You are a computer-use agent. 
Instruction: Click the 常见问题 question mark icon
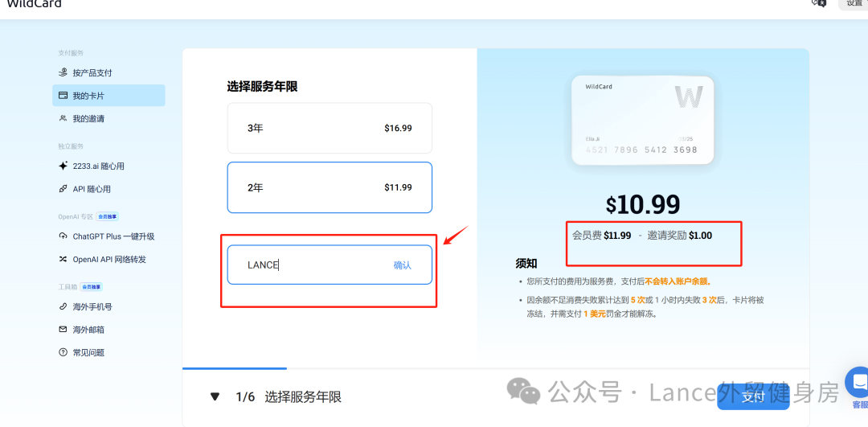(63, 352)
